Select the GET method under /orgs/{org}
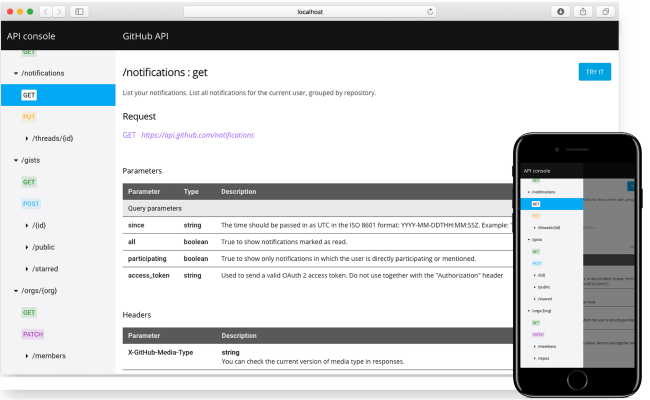Viewport: 650px width, 400px height. pos(29,313)
